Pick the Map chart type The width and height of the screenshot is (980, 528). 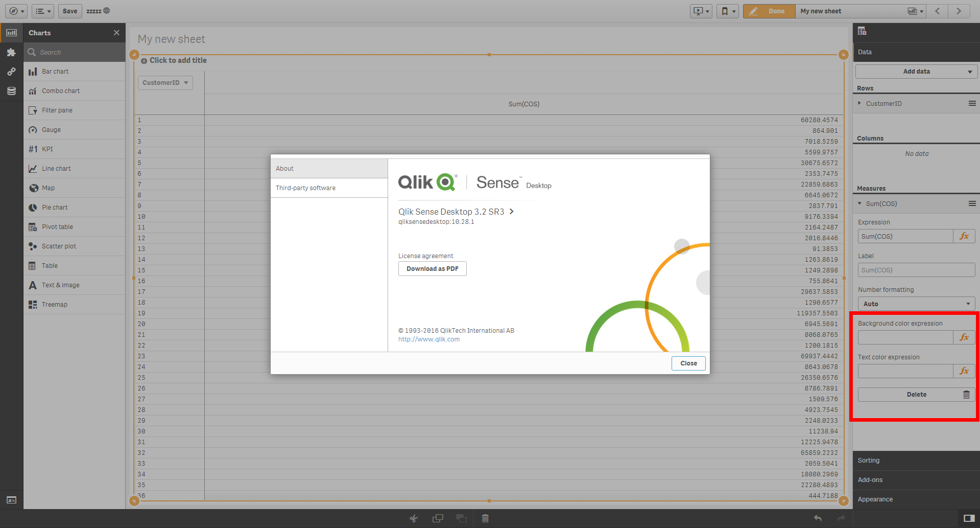[75, 188]
